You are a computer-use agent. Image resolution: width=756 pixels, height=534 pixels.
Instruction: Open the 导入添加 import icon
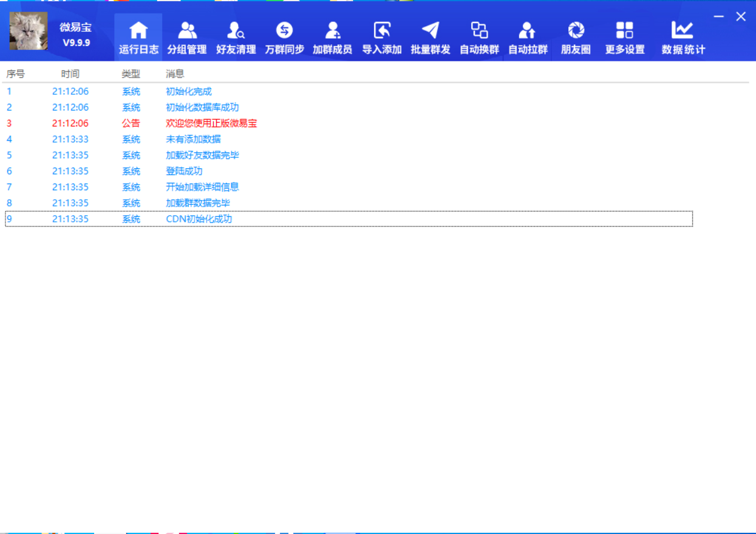coord(382,30)
